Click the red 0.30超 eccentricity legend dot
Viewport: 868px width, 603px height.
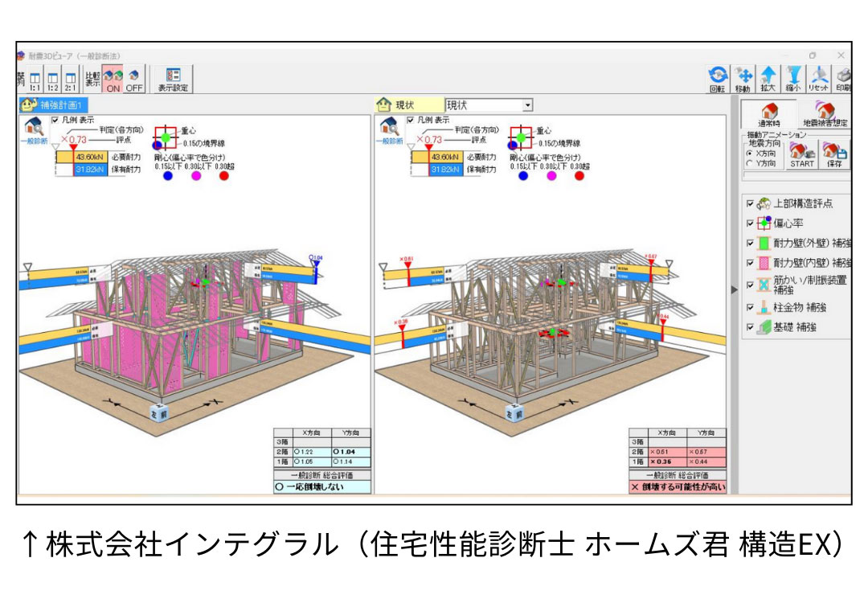point(223,176)
